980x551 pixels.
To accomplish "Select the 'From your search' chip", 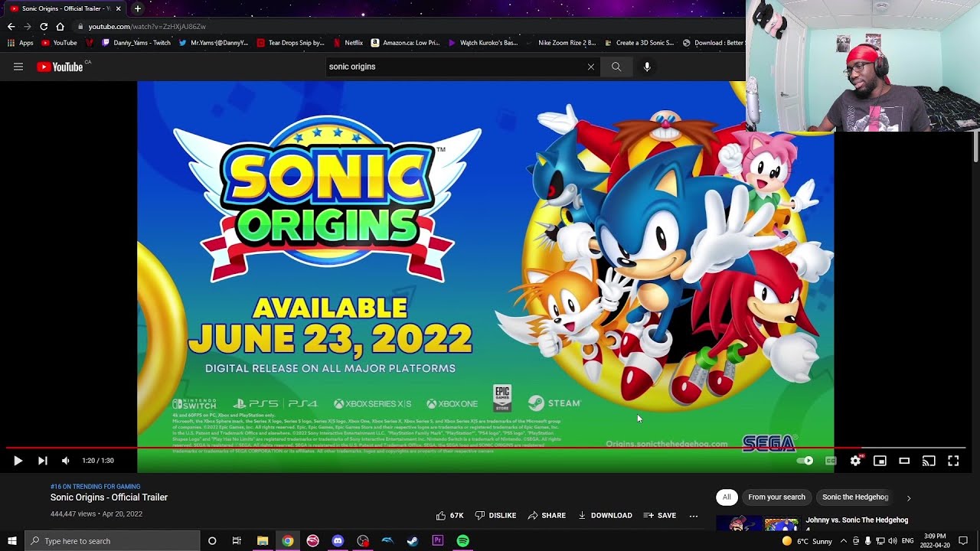I will pos(776,497).
